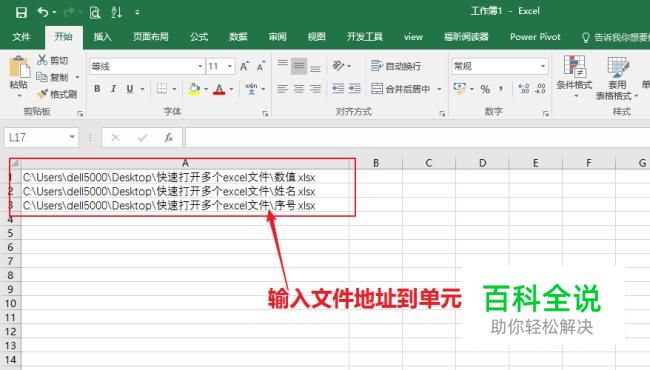Click the 告诉我你想要 search box

point(616,37)
